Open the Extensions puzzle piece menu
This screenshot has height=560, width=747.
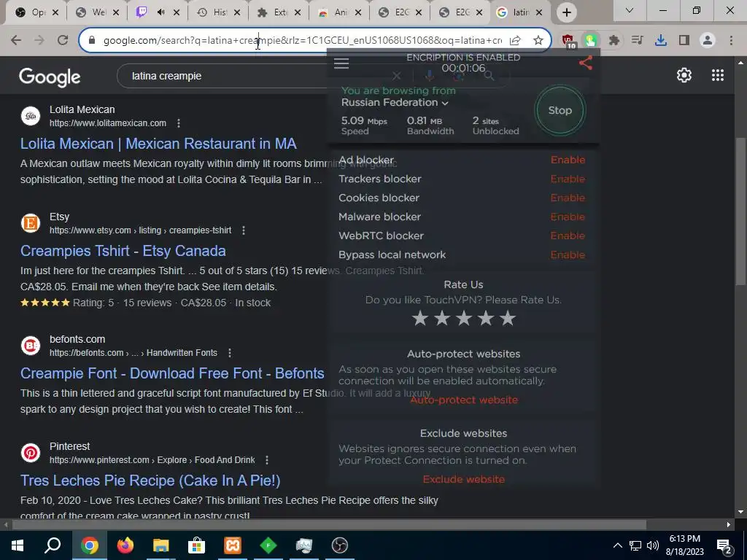614,41
